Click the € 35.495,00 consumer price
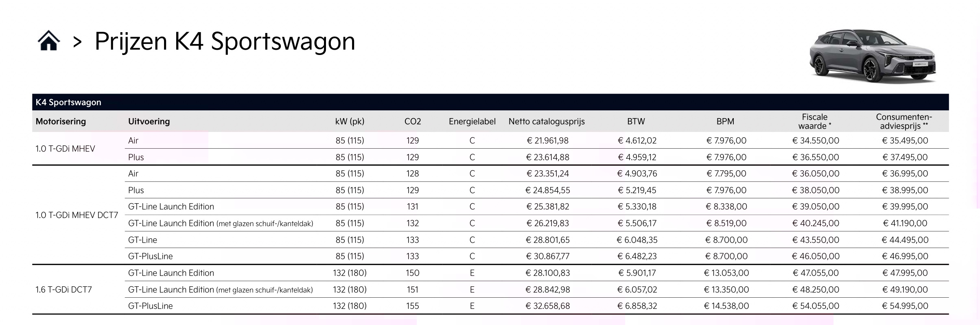This screenshot has height=325, width=980. 905,141
